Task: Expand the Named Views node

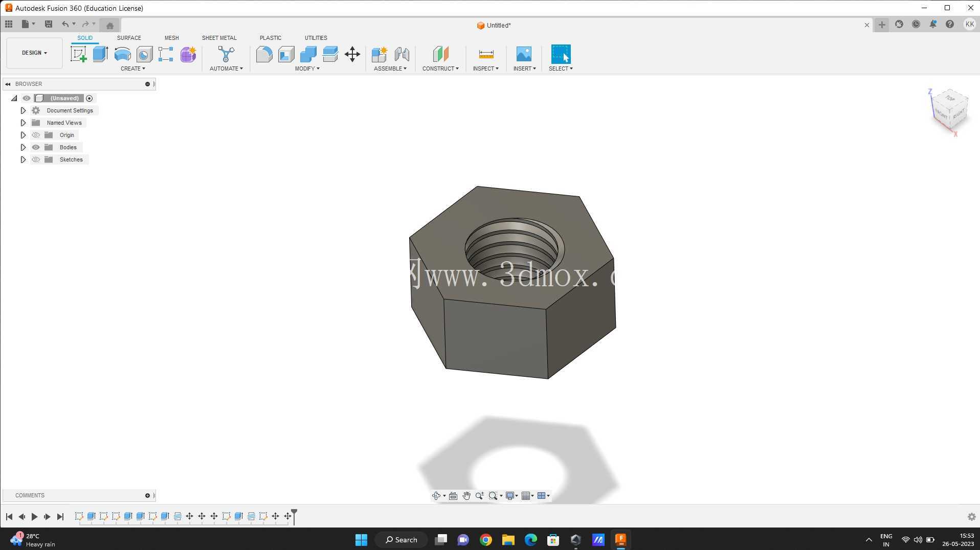Action: coord(23,123)
